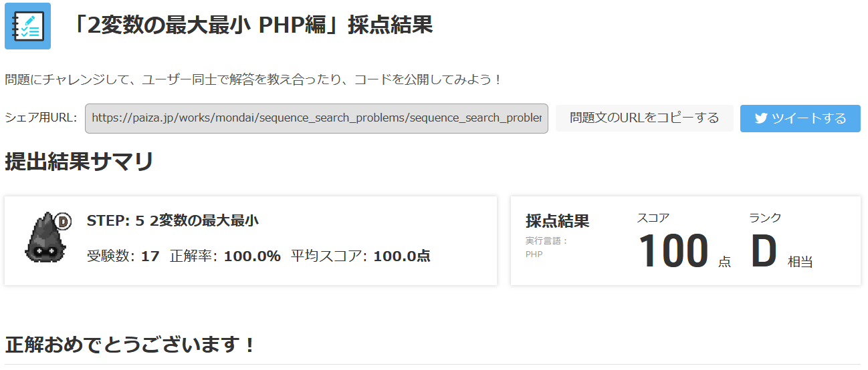Click the 実行言語 PHP text
The width and height of the screenshot is (868, 370).
tap(546, 247)
